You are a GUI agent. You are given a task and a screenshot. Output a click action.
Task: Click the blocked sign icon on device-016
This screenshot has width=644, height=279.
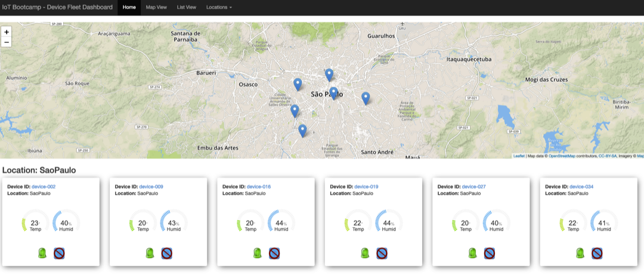[274, 253]
